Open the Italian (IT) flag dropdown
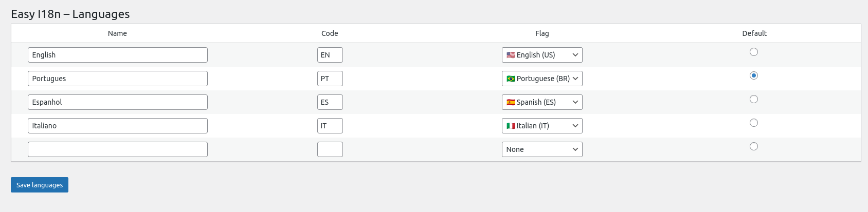The width and height of the screenshot is (868, 212). tap(542, 126)
